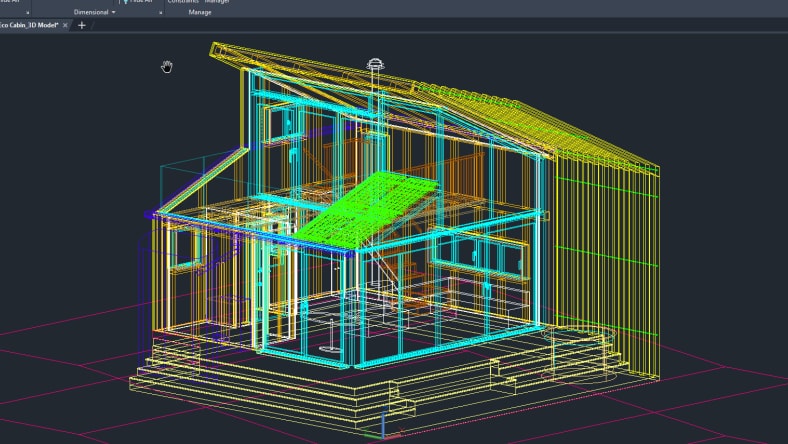
Task: Select the green solar panel on the roof
Action: [x=366, y=209]
